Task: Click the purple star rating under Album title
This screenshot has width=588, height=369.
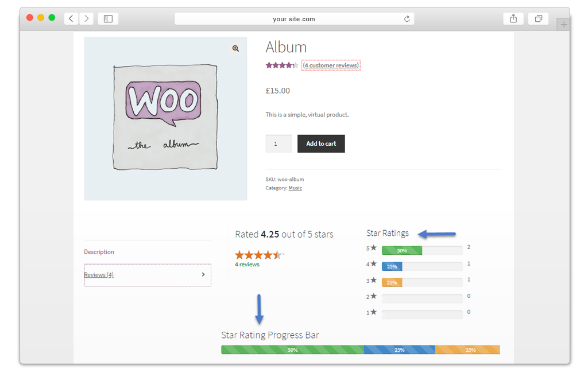Action: [x=282, y=65]
